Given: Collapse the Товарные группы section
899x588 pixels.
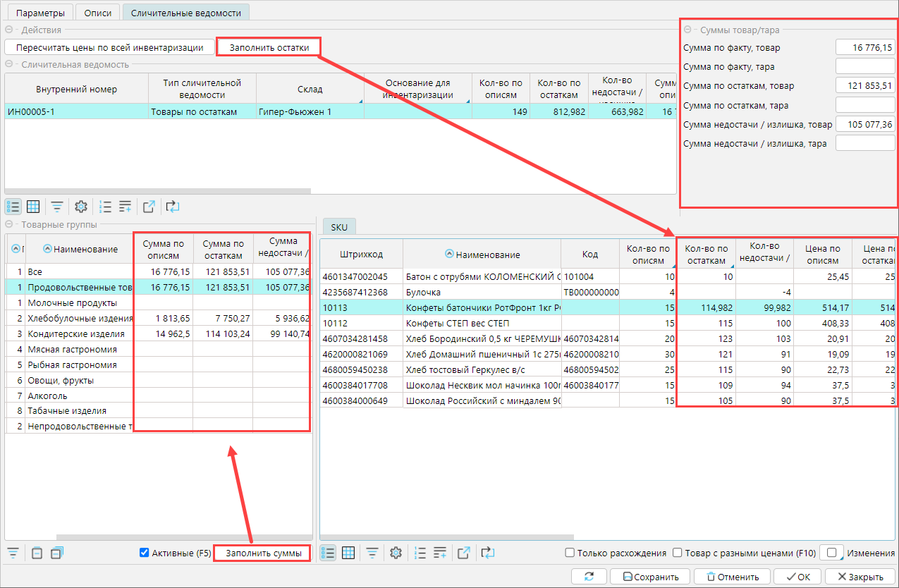Looking at the screenshot, I should click(10, 225).
